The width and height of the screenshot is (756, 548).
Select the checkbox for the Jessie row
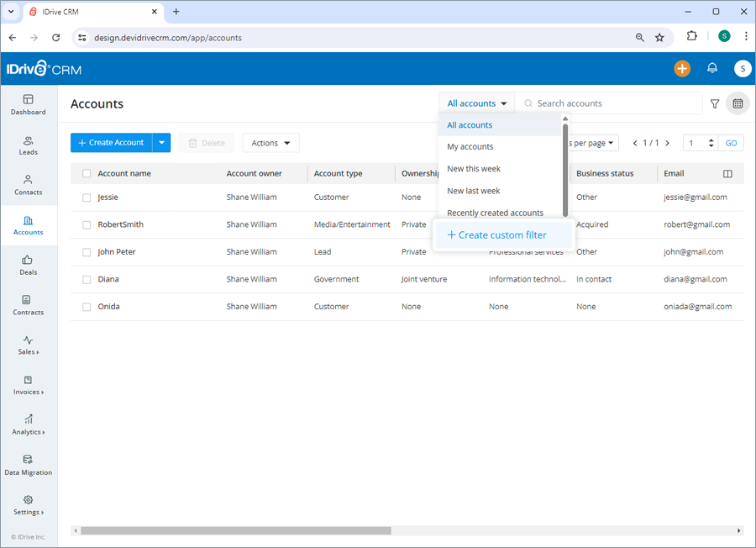tap(87, 197)
